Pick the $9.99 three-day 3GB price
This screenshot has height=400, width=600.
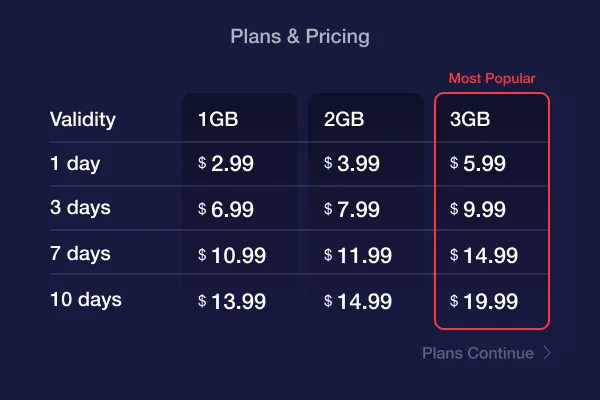pyautogui.click(x=478, y=209)
